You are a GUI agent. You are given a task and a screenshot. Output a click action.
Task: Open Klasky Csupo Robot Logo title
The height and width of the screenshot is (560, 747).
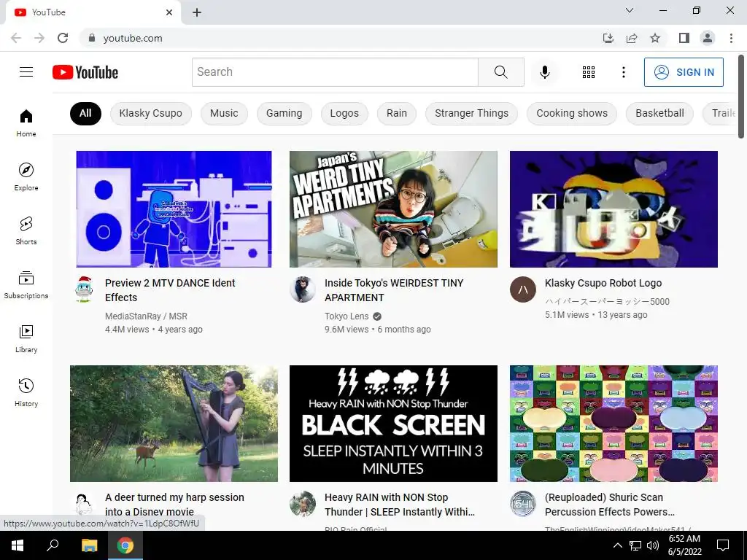[x=603, y=283]
